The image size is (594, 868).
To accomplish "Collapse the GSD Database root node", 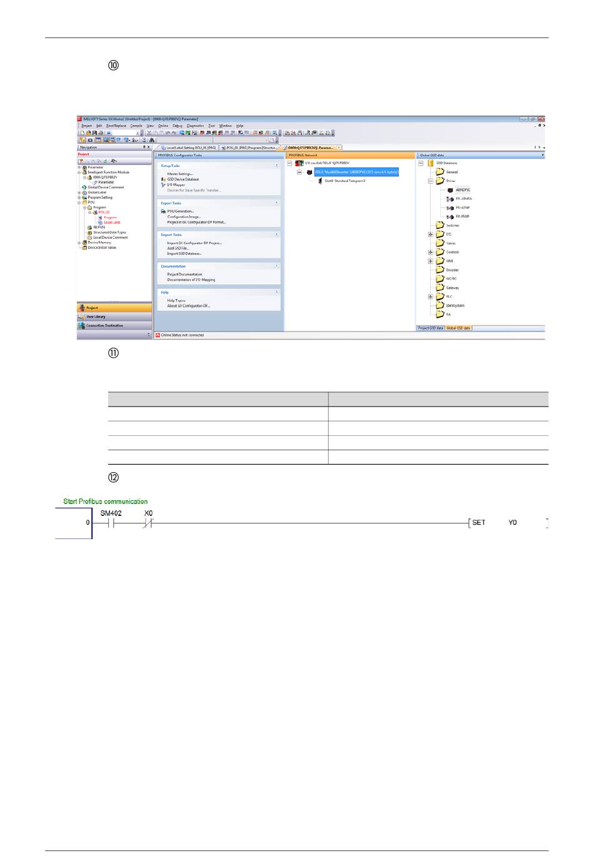I will (421, 163).
